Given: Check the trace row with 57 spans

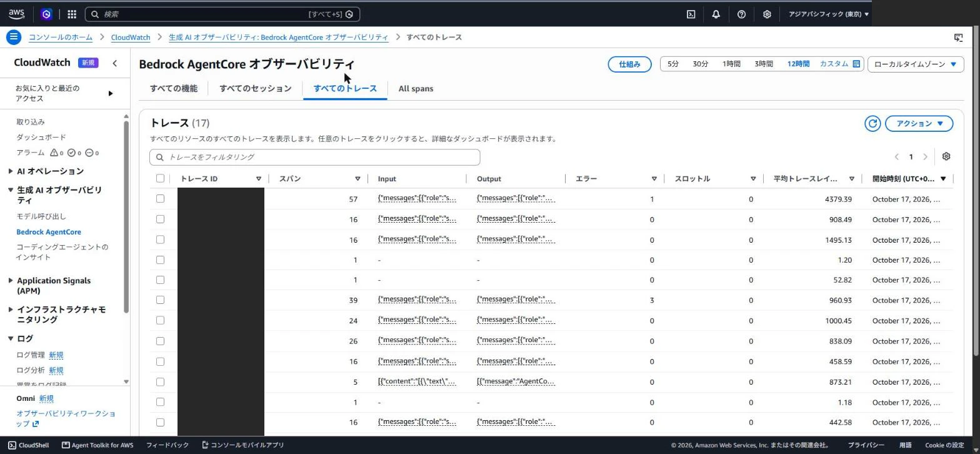Looking at the screenshot, I should point(160,198).
